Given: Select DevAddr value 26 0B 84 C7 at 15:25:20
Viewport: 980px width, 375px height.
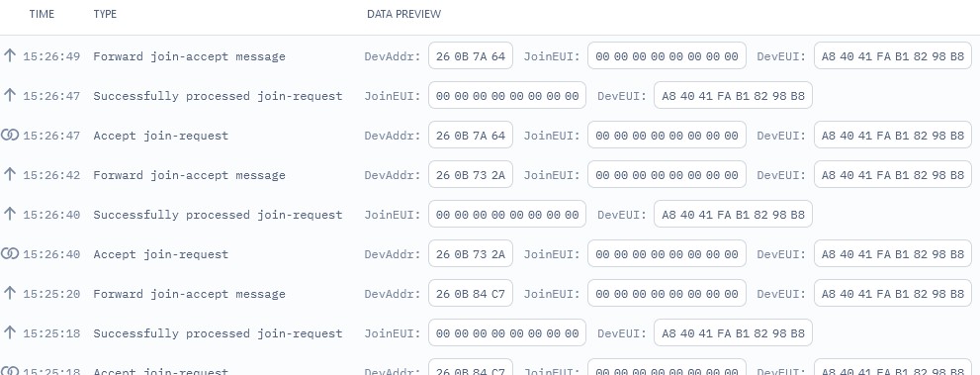Looking at the screenshot, I should click(471, 294).
